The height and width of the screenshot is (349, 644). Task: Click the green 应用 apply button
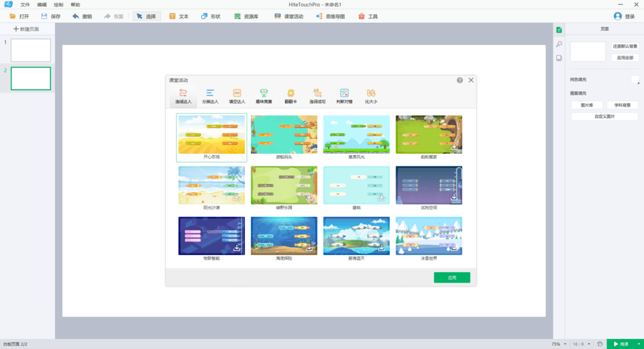point(451,277)
